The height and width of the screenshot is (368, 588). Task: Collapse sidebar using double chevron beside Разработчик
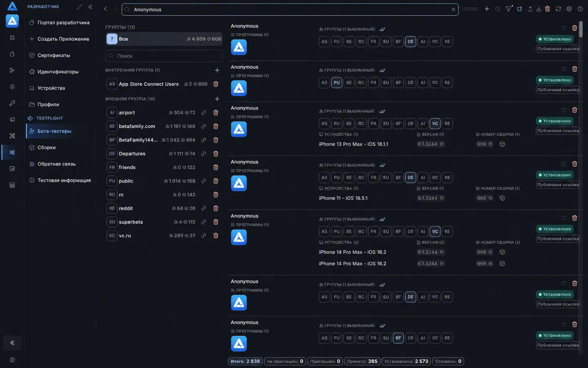(90, 7)
